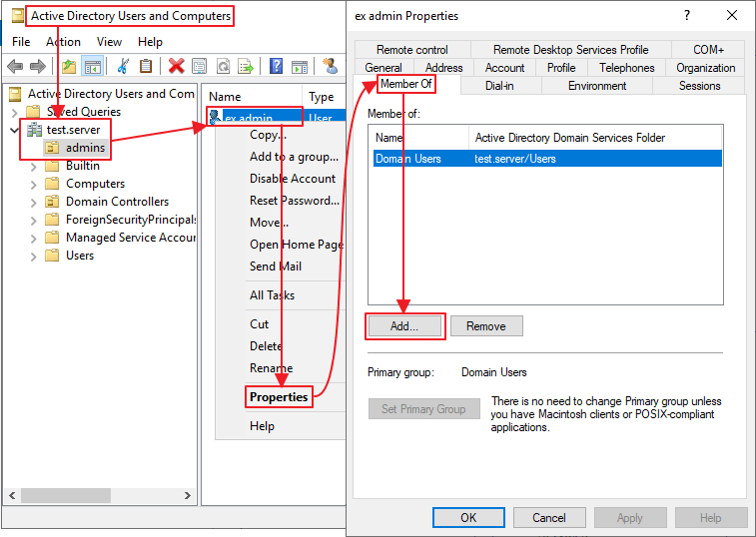Open the Sessions tab
756x537 pixels.
(700, 86)
